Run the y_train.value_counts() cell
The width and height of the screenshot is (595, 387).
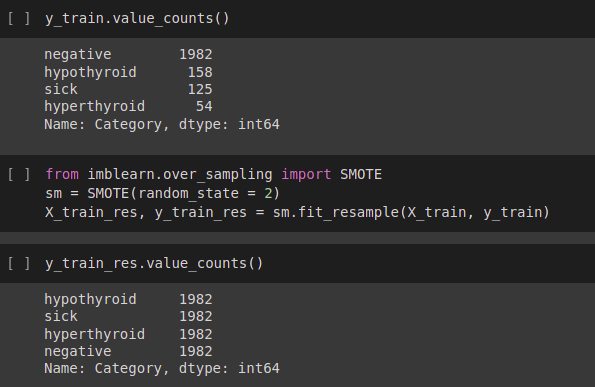click(x=19, y=18)
